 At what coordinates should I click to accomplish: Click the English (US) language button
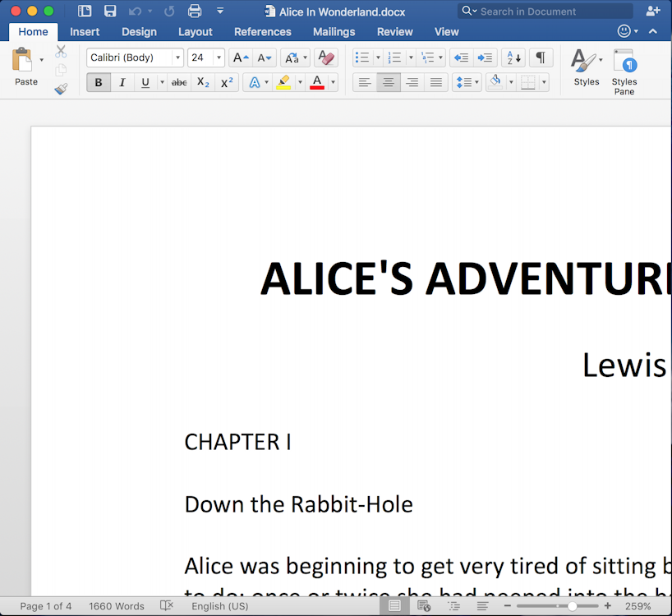219,606
